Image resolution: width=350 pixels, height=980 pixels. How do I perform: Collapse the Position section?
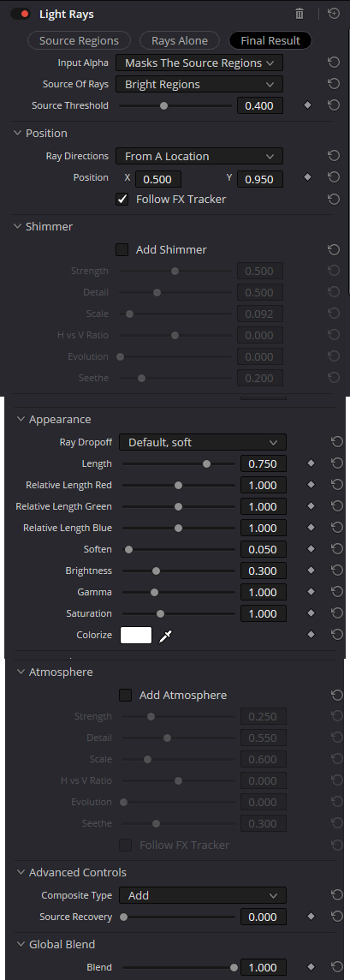(x=17, y=133)
